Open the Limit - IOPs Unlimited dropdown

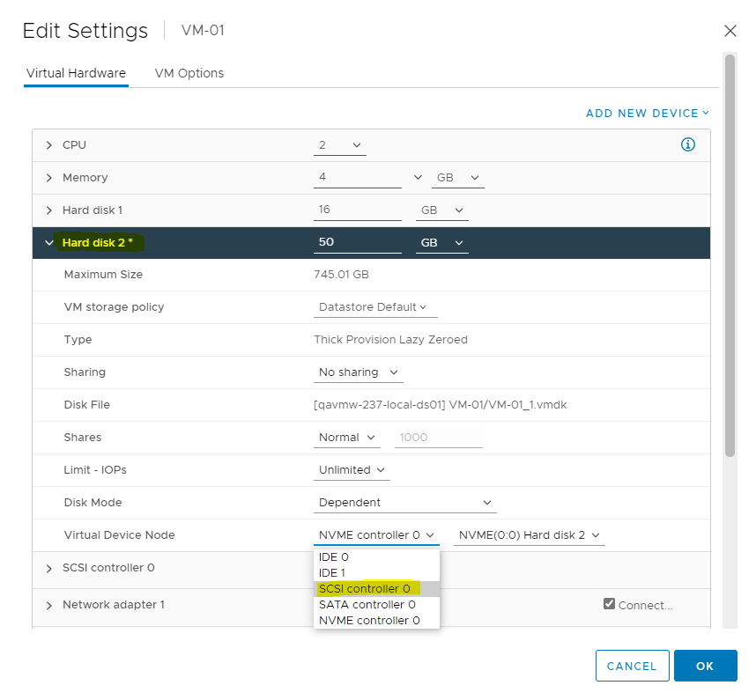pyautogui.click(x=352, y=469)
